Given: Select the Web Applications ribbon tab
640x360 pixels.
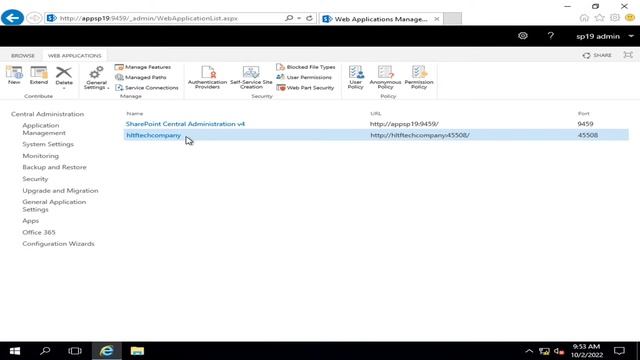Looking at the screenshot, I should (x=75, y=56).
